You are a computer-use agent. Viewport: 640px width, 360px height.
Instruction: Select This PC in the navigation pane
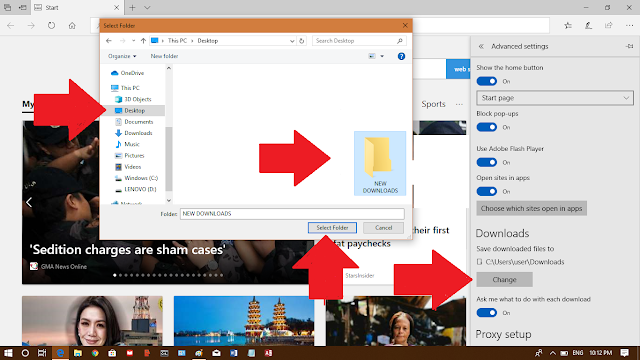coord(125,88)
